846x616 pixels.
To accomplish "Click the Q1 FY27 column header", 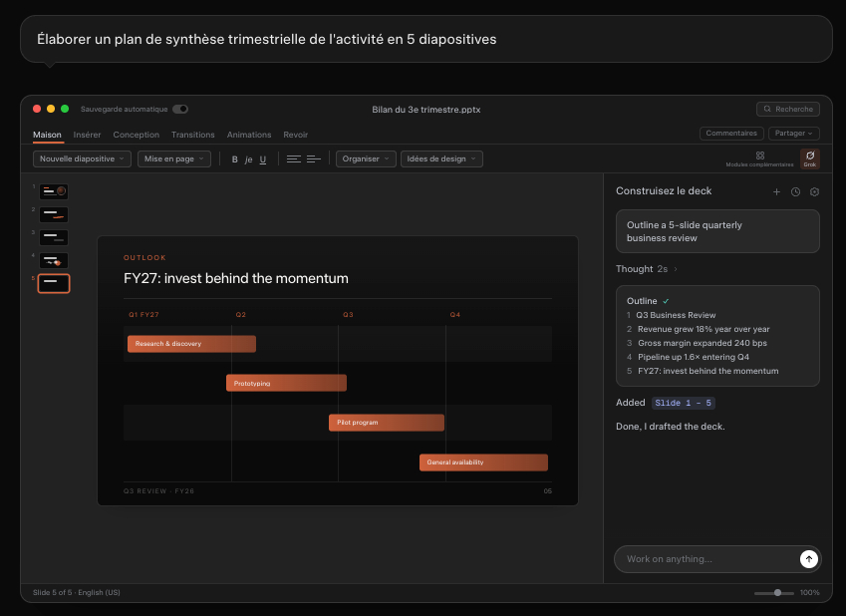I will (143, 315).
